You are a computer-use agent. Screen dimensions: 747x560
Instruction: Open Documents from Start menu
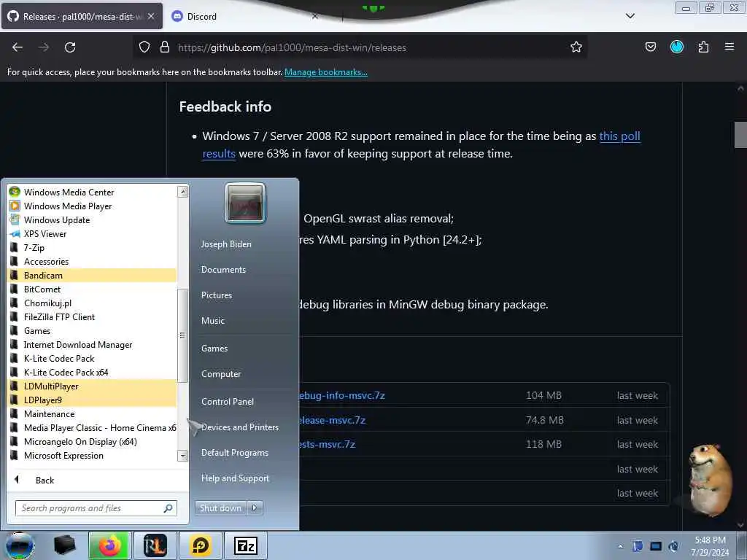pos(223,270)
